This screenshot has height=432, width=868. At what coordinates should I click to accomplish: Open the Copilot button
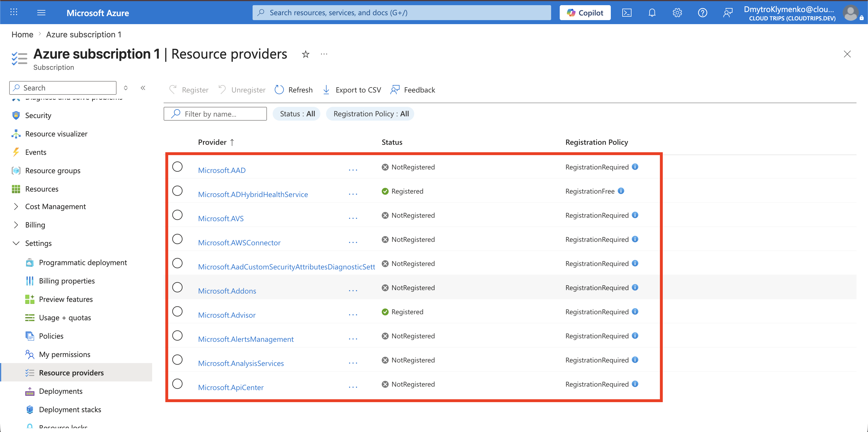585,13
